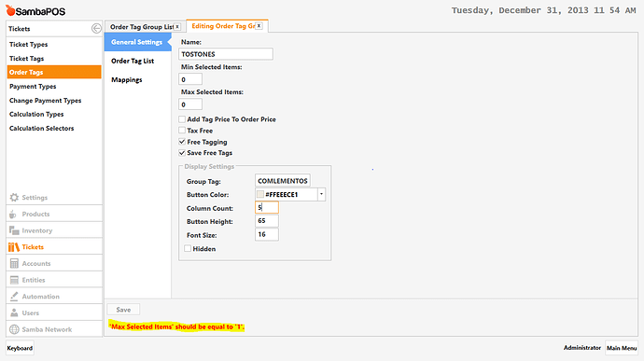Collapse the Tickets panel with back arrow
The image size is (644, 361).
coord(96,28)
